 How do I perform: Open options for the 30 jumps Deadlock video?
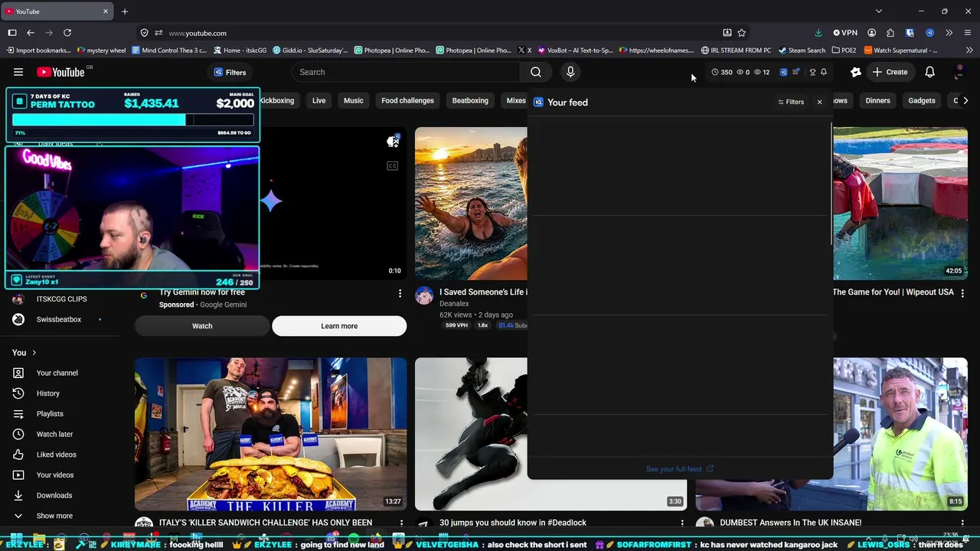click(x=682, y=523)
